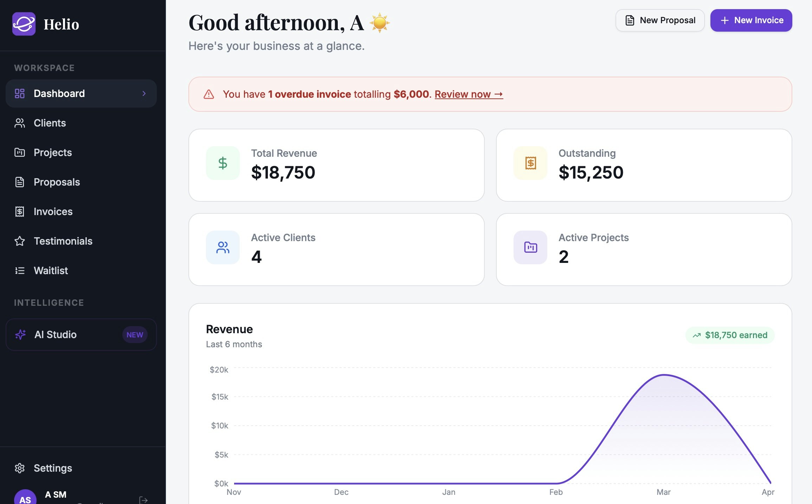Expand the Dashboard chevron arrow
The width and height of the screenshot is (812, 504).
[x=144, y=93]
